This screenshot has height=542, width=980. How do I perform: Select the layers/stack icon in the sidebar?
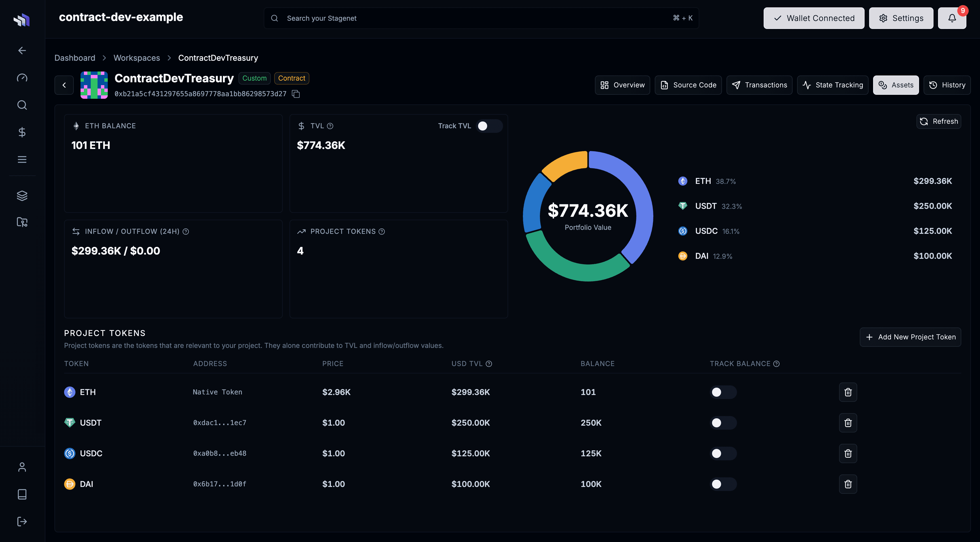[22, 195]
